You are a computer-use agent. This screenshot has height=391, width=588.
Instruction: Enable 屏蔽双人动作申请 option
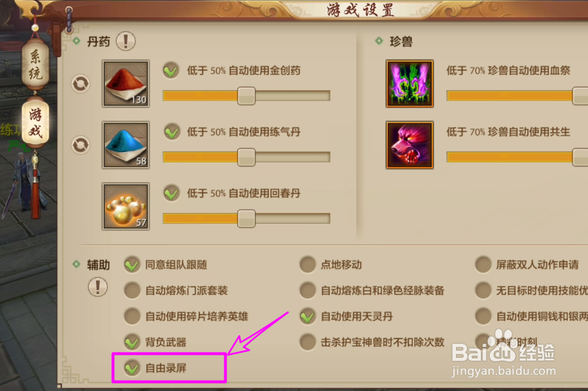(483, 265)
